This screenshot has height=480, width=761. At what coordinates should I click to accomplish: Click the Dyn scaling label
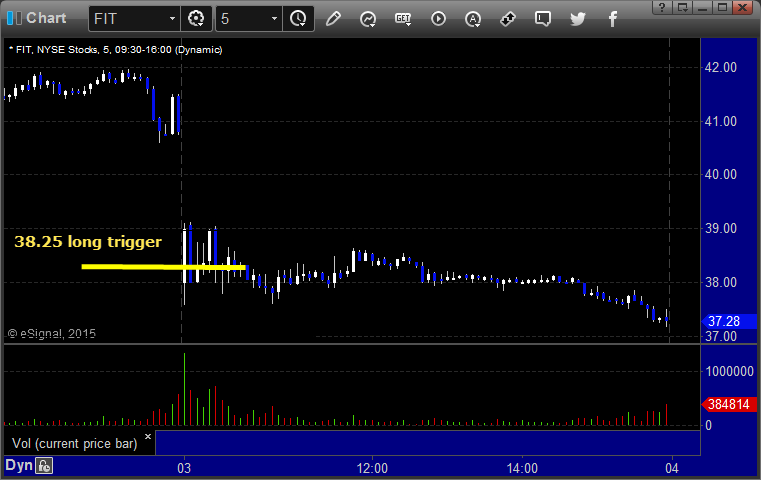[x=18, y=465]
